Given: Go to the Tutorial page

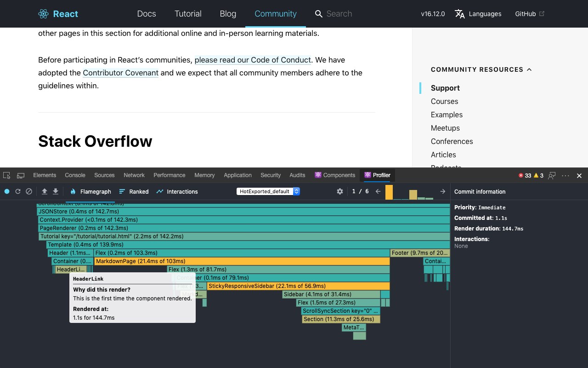Looking at the screenshot, I should [188, 14].
